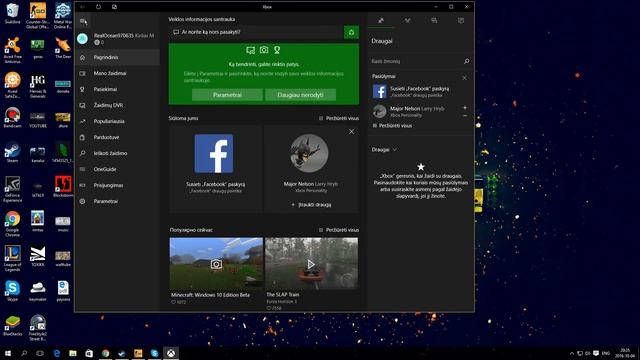This screenshot has height=360, width=640.
Task: Play The SLAP Train video clip
Action: click(x=311, y=264)
